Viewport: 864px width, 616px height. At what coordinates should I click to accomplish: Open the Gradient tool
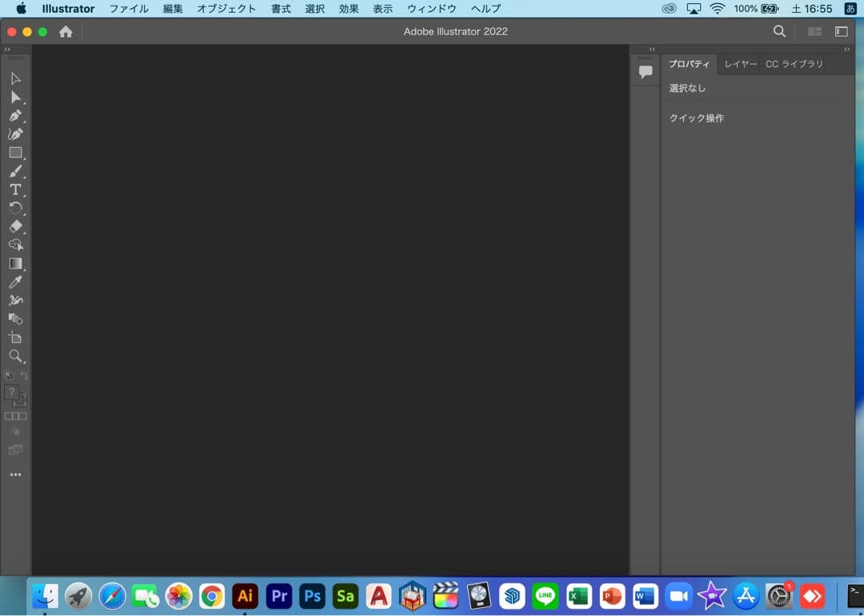[x=15, y=263]
